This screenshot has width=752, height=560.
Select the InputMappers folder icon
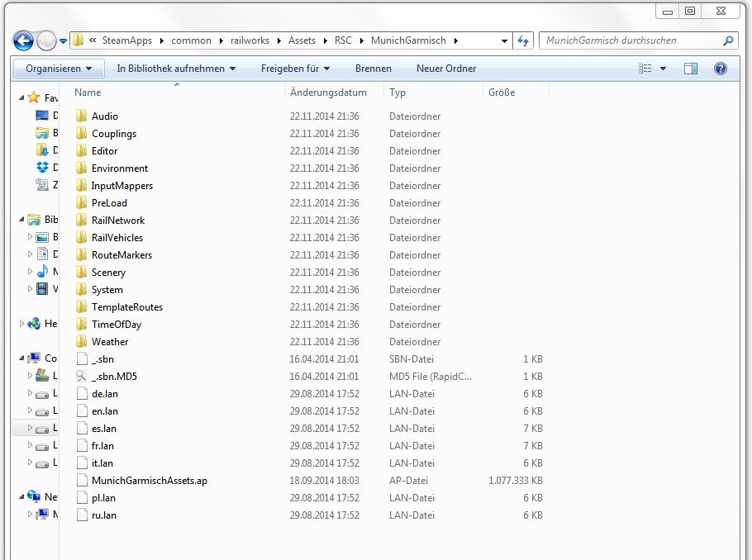[82, 186]
